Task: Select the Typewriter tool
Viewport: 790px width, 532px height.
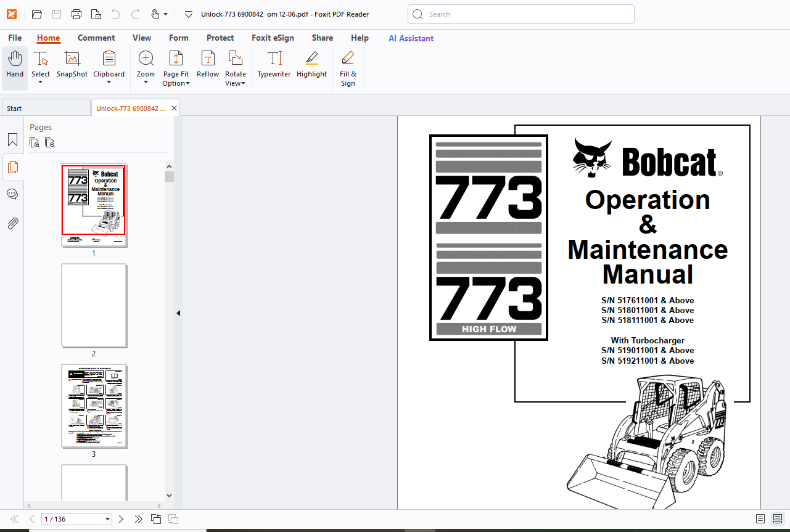Action: click(274, 65)
